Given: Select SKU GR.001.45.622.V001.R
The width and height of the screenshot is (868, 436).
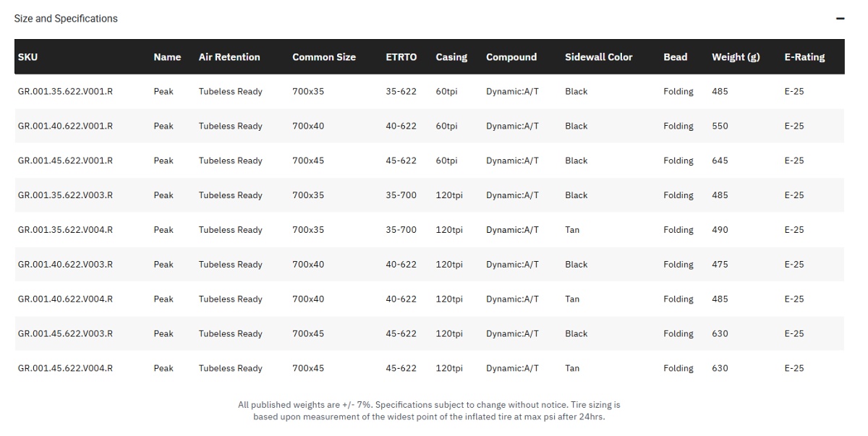Looking at the screenshot, I should 65,161.
